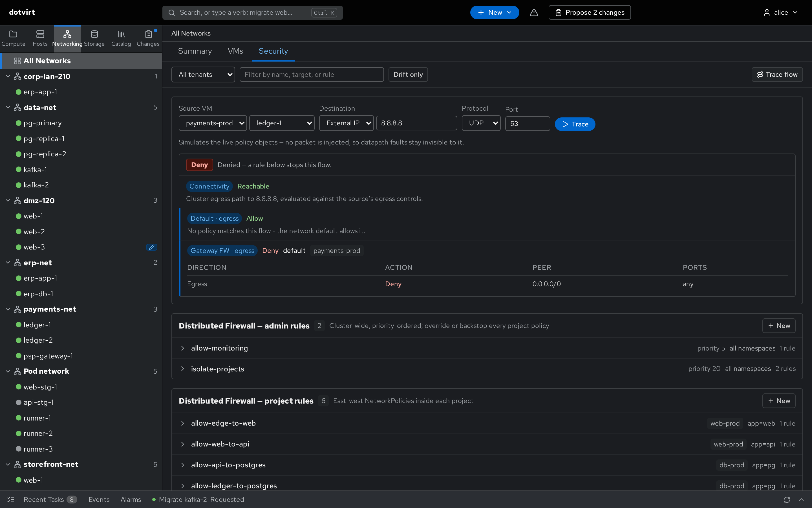Click the grey status dot of api-stg-1
Viewport: 812px width, 508px height.
[x=19, y=402]
